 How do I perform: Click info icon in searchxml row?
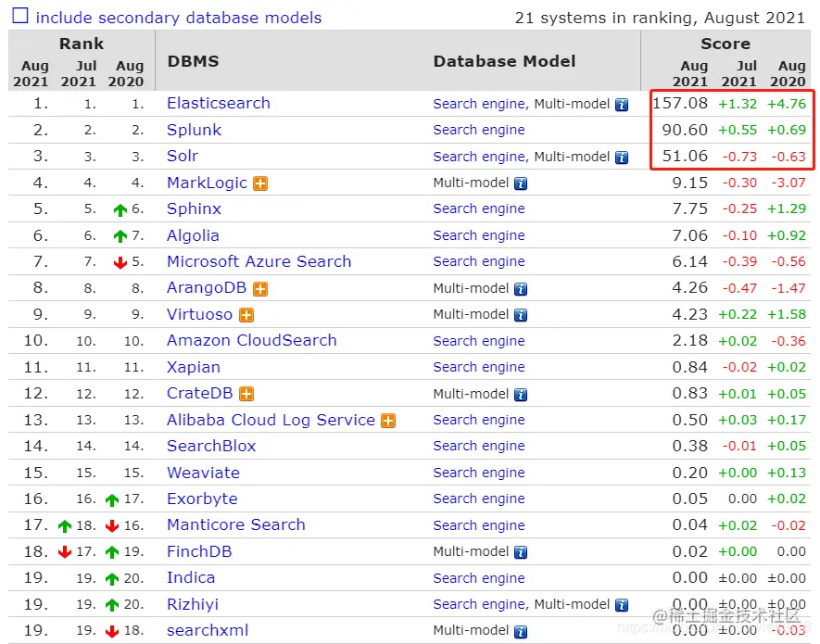521,632
